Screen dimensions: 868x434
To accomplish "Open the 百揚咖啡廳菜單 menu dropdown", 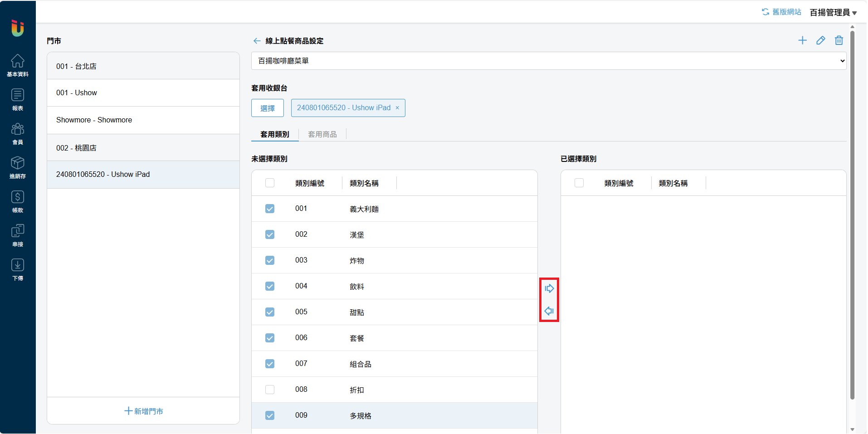I will point(549,61).
